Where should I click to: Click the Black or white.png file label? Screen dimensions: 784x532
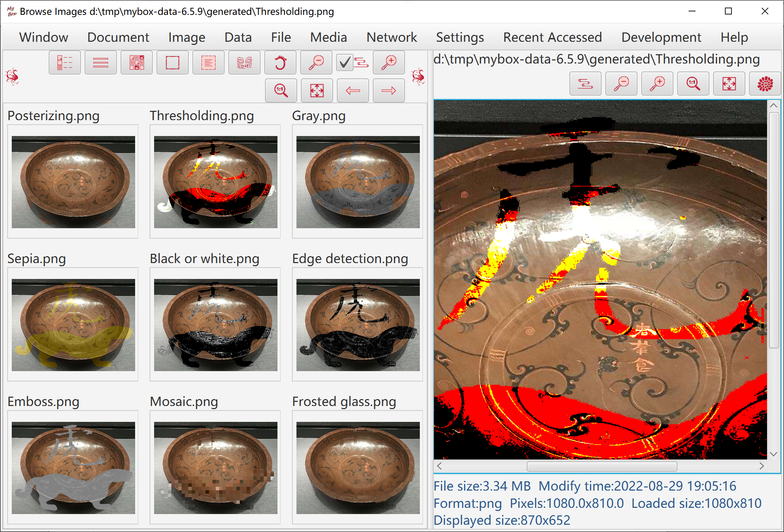(x=204, y=259)
